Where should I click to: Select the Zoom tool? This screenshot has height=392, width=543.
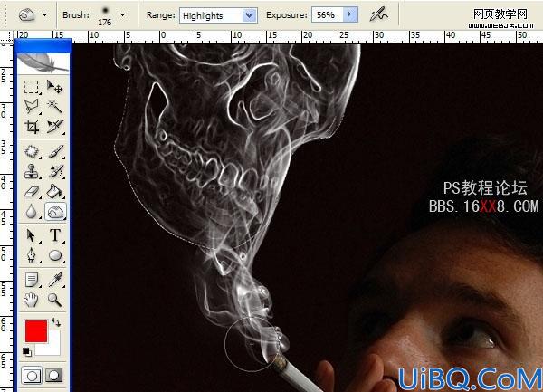coord(54,300)
